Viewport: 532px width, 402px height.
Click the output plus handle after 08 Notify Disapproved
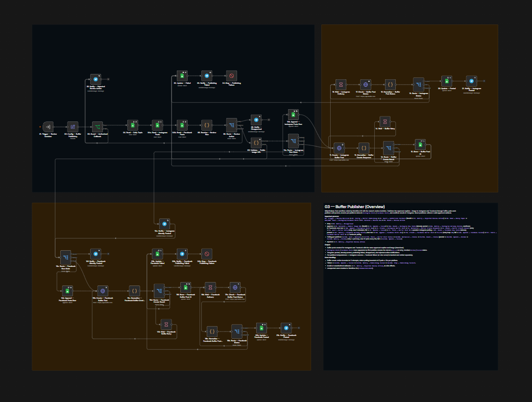click(269, 120)
